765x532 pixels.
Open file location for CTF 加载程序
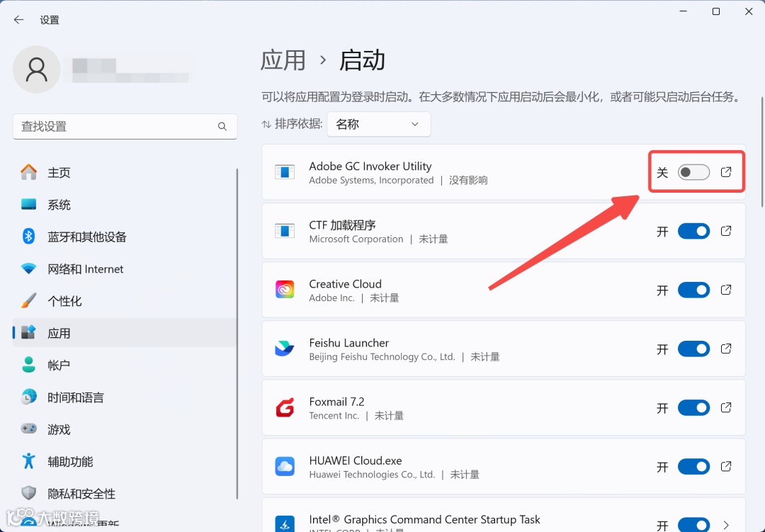[x=726, y=231]
